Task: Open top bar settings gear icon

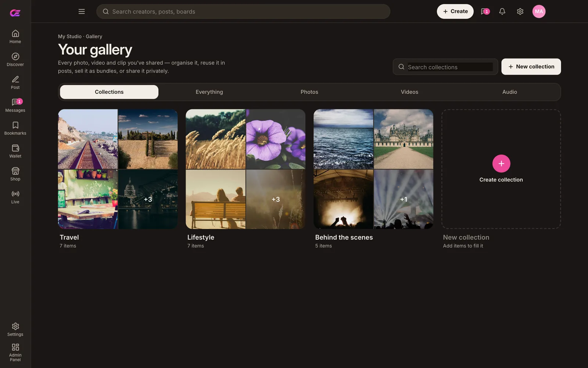Action: [520, 11]
